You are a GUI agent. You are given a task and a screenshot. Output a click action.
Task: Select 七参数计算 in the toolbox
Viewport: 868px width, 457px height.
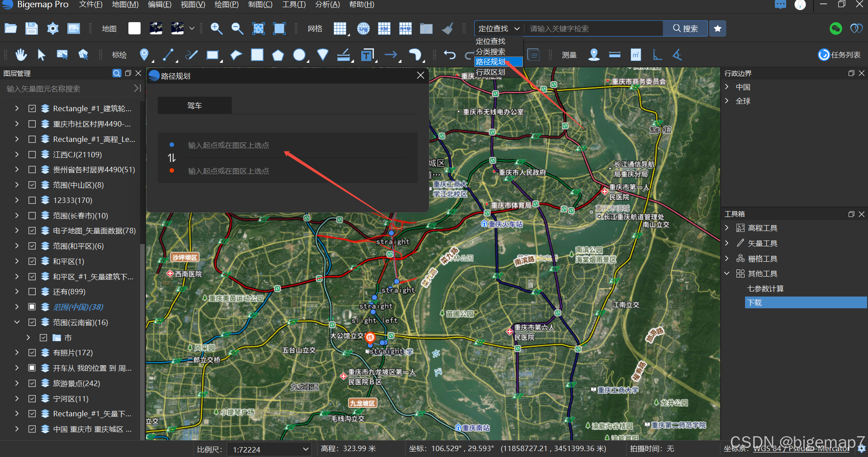pos(765,288)
